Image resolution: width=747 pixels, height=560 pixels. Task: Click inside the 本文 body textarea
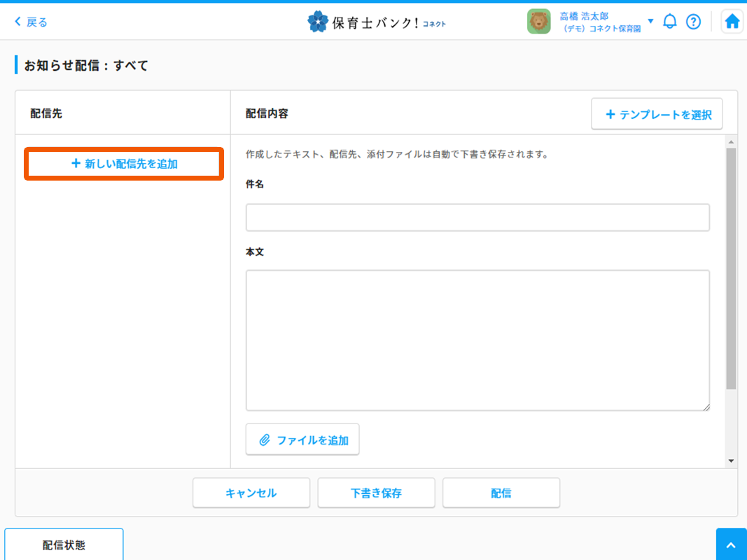[x=477, y=340]
